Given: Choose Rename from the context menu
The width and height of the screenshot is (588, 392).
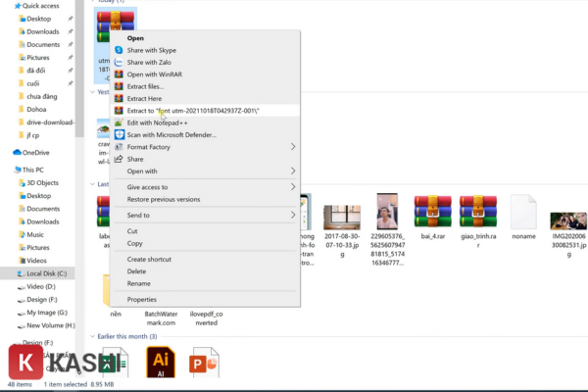Looking at the screenshot, I should pyautogui.click(x=138, y=283).
